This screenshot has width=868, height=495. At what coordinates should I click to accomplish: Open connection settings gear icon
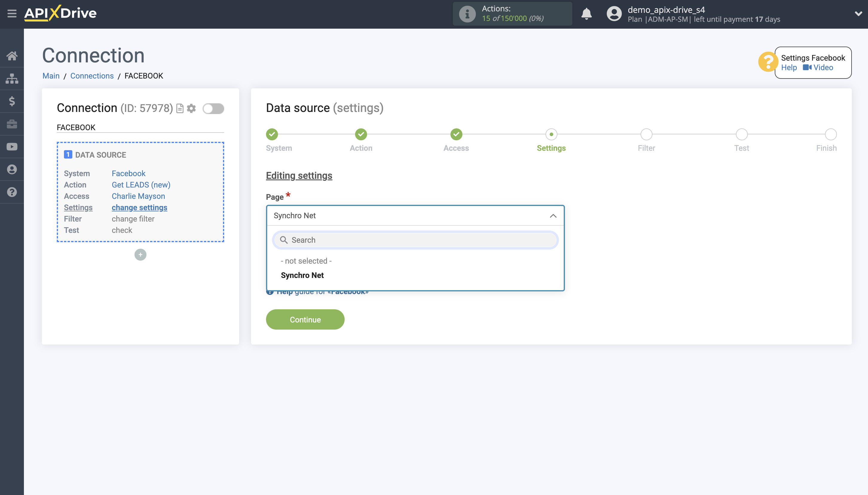coord(192,108)
